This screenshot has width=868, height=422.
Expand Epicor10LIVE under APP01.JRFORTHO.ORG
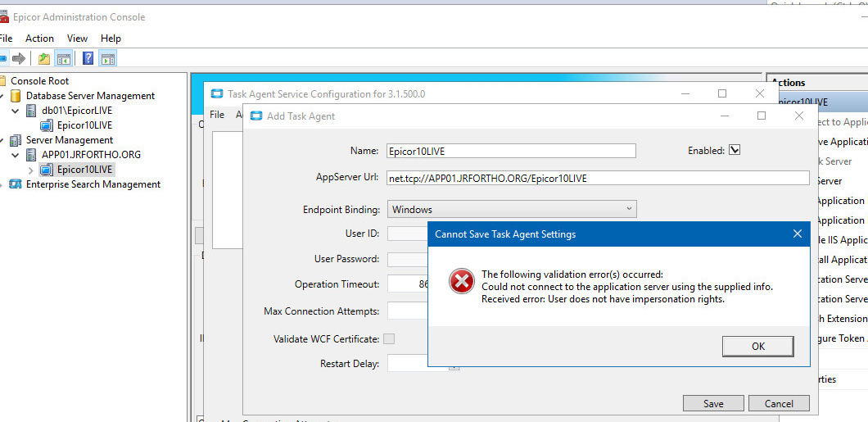(30, 170)
